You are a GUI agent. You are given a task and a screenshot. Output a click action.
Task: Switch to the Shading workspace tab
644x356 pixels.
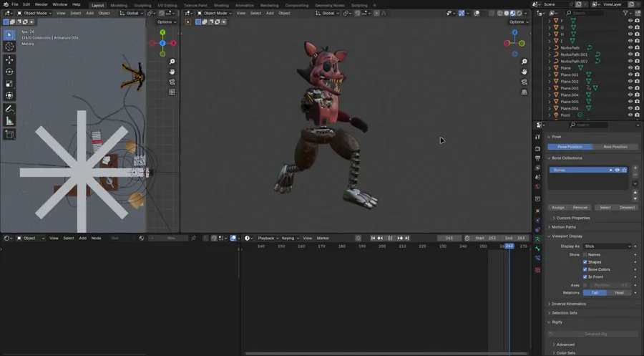pyautogui.click(x=221, y=5)
